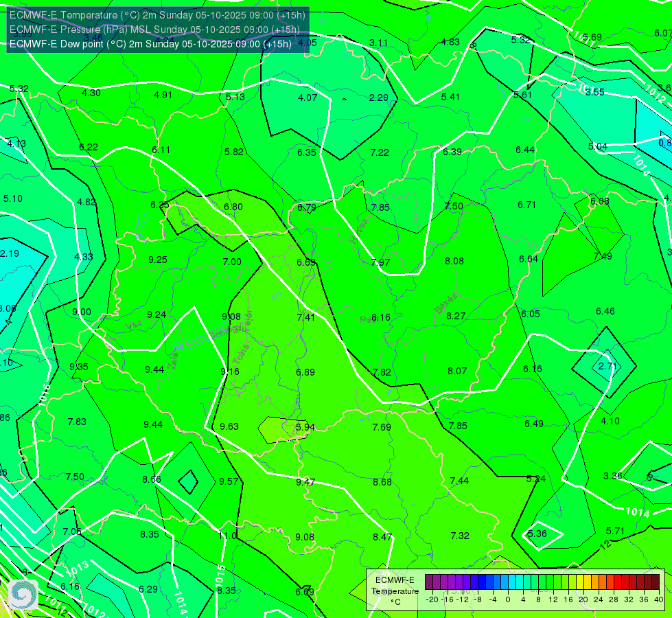672x618 pixels.
Task: Click the temperature value 7.41
Action: click(305, 317)
